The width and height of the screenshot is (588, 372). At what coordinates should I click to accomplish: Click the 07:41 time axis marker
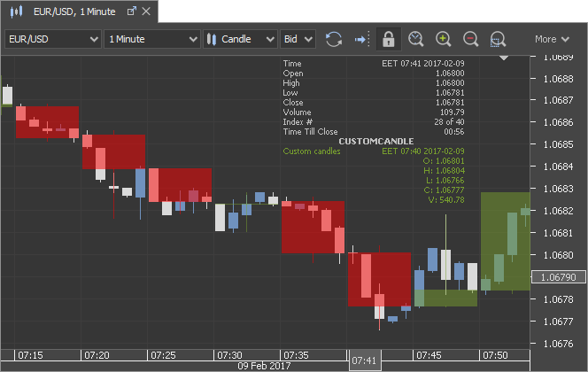point(364,361)
